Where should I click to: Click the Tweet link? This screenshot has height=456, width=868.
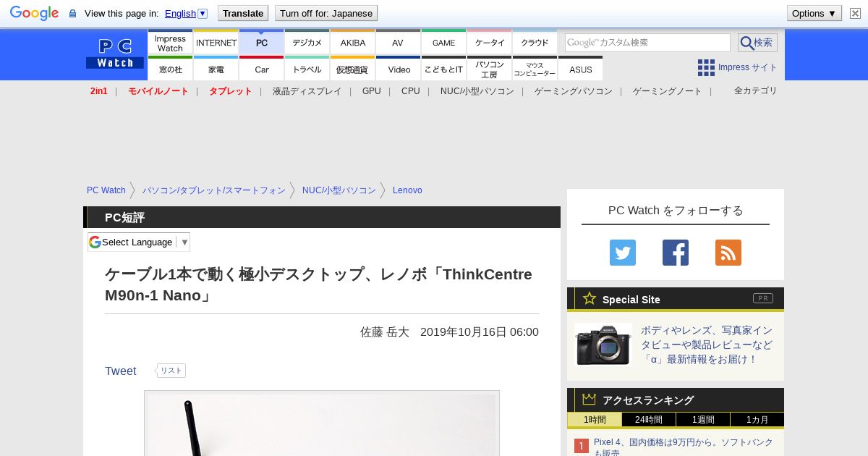tap(120, 371)
